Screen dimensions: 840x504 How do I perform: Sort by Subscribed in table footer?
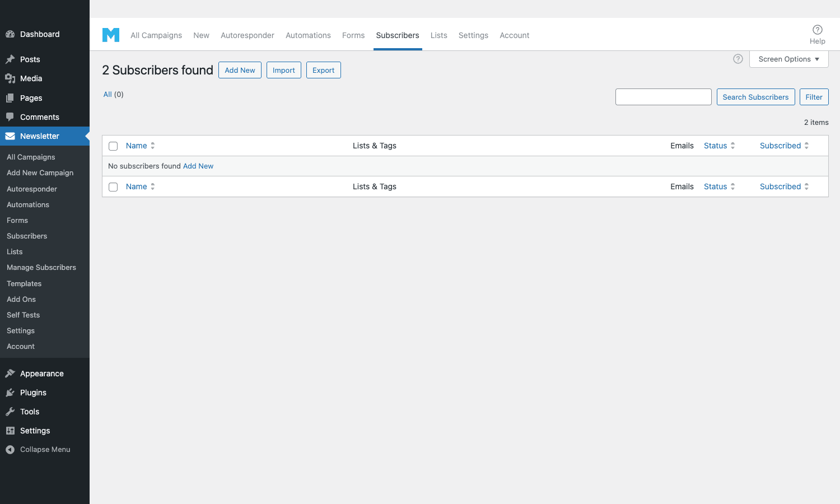(781, 186)
